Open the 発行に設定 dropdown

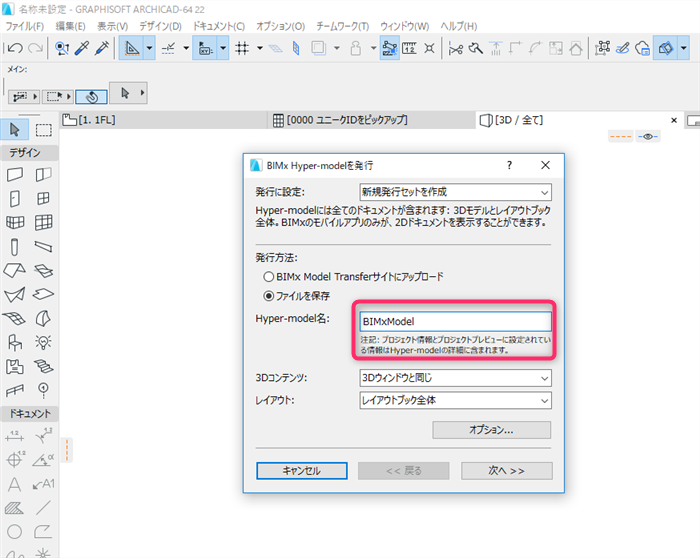tap(455, 192)
